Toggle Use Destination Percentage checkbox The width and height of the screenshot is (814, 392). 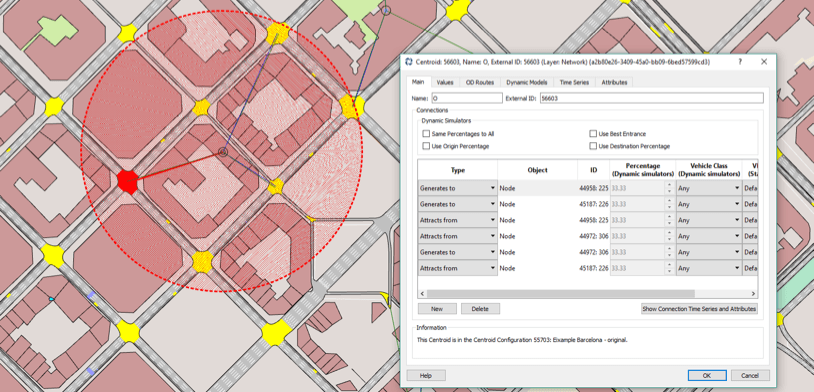[593, 146]
